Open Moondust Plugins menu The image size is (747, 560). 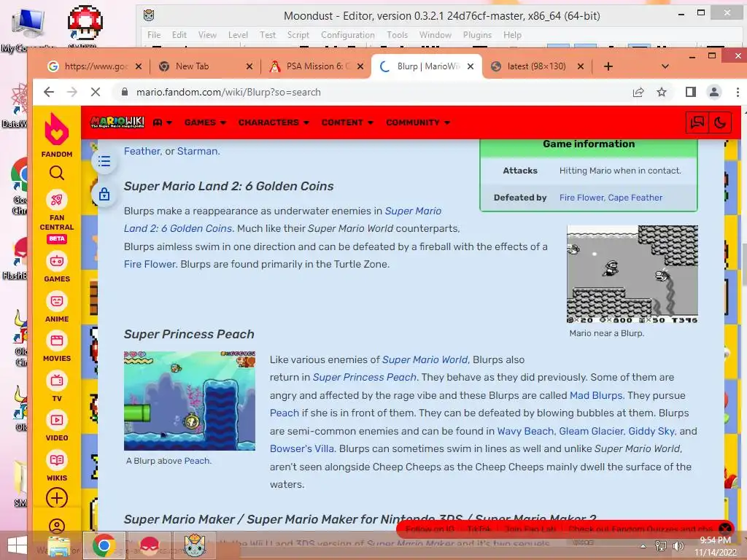[x=477, y=35]
